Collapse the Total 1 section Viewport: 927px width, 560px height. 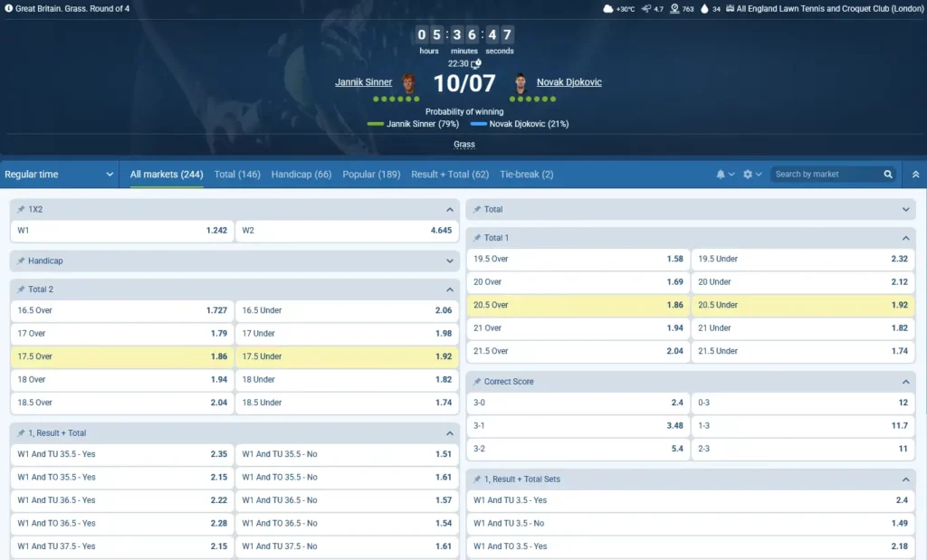(905, 238)
